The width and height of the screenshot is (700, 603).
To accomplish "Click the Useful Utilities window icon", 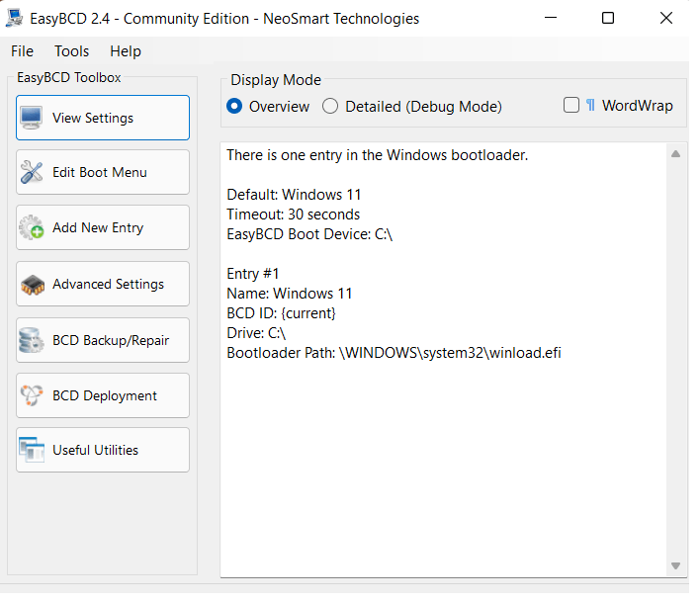I will click(x=33, y=451).
